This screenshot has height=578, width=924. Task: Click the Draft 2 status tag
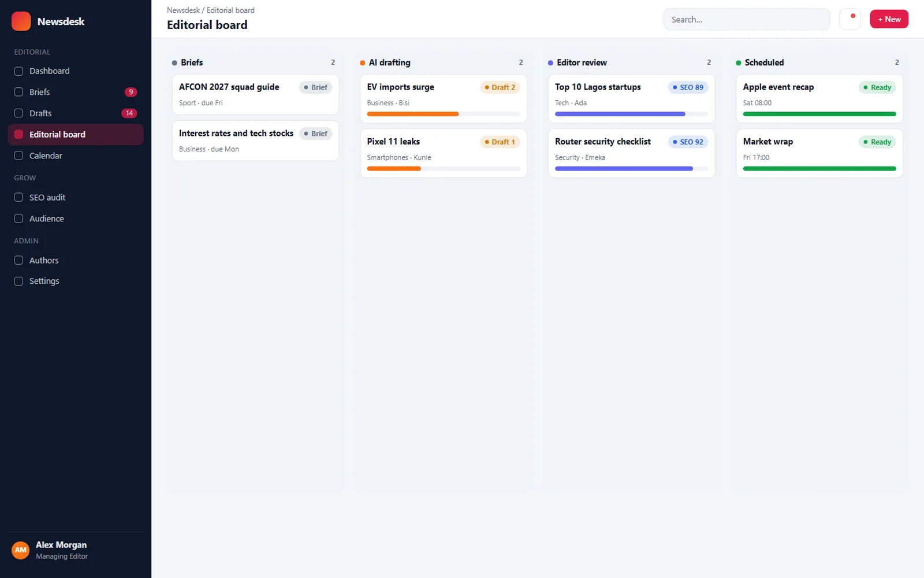(x=500, y=87)
